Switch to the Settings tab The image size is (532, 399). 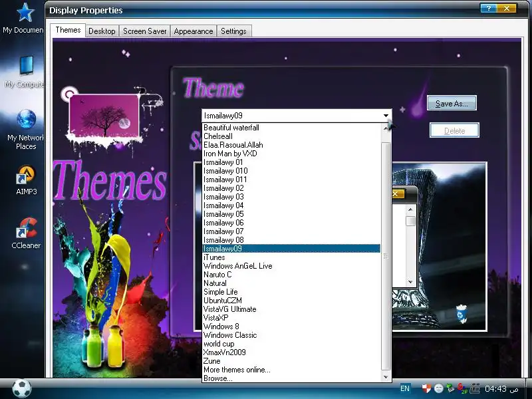[233, 31]
